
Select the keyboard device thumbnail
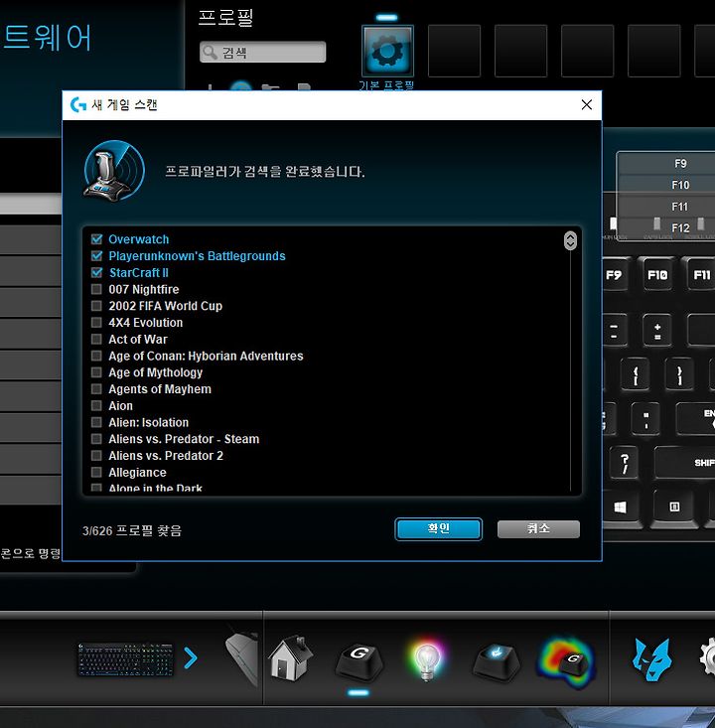click(x=125, y=659)
